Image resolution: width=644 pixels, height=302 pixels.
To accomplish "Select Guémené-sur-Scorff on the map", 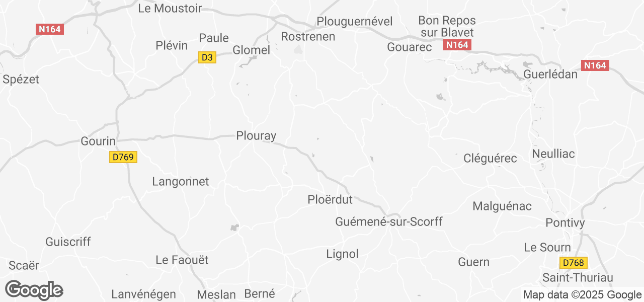I will [389, 221].
